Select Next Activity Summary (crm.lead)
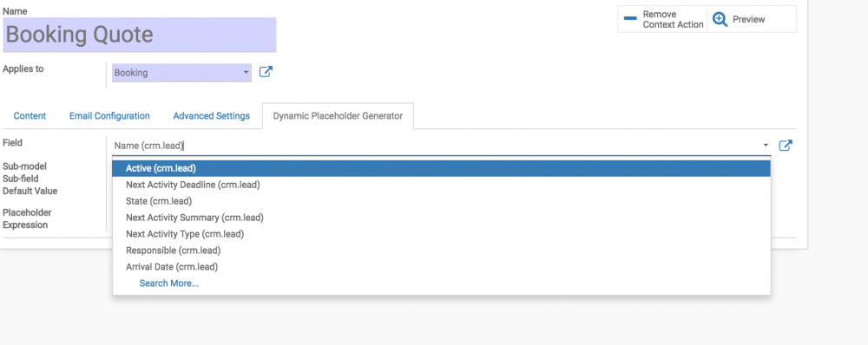 441,218
